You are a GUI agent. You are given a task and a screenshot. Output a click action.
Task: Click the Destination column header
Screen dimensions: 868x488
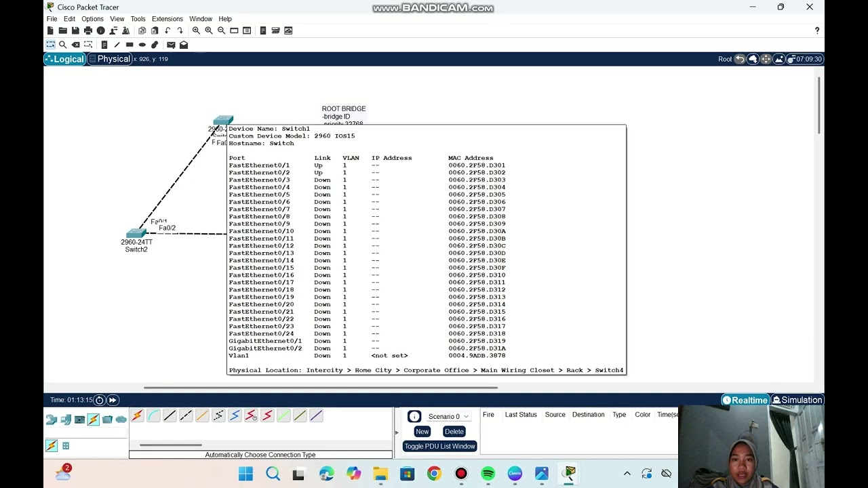pos(588,414)
